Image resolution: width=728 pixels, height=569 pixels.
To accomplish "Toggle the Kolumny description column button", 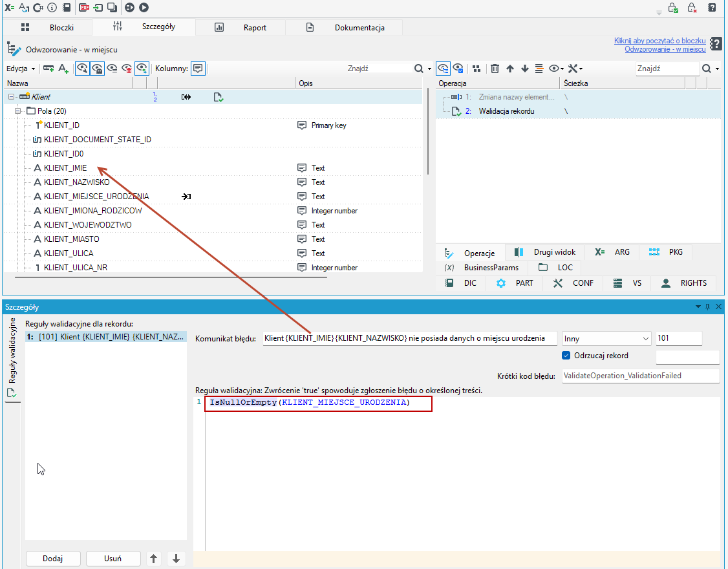I will 198,69.
